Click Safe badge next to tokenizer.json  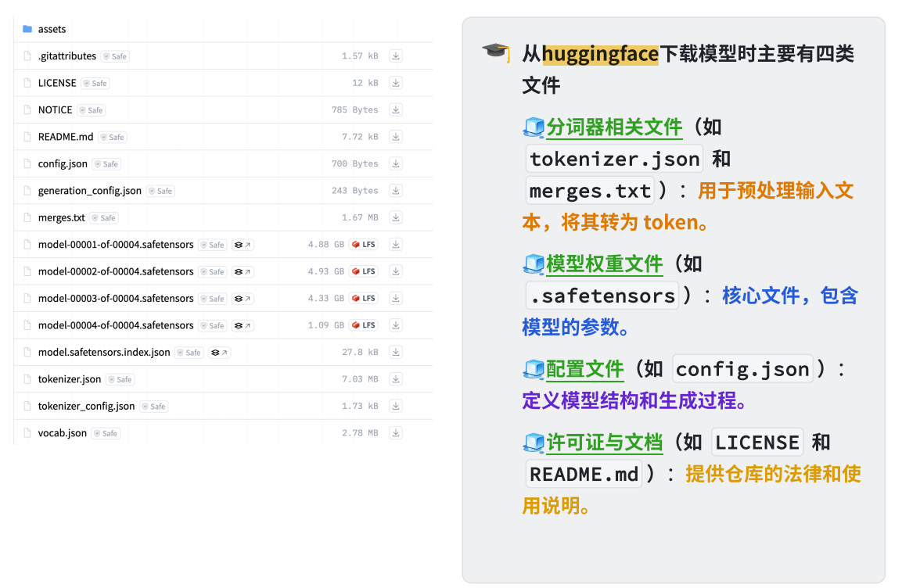click(x=120, y=379)
